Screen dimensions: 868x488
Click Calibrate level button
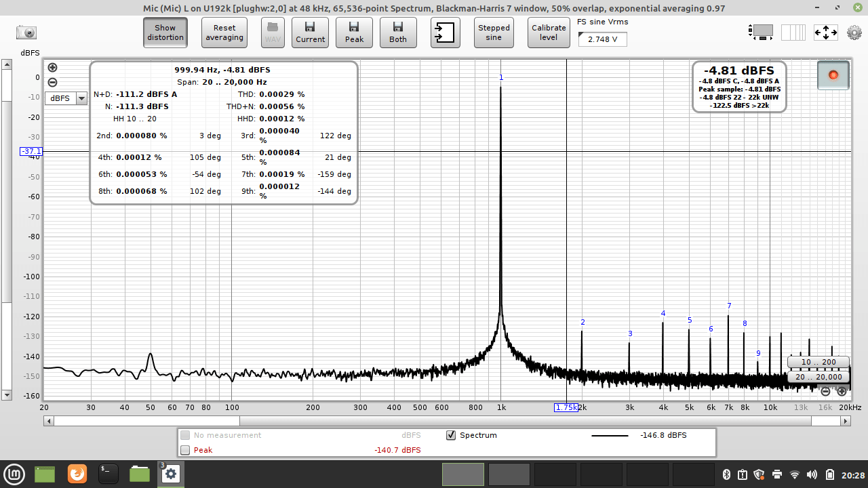[x=549, y=33]
